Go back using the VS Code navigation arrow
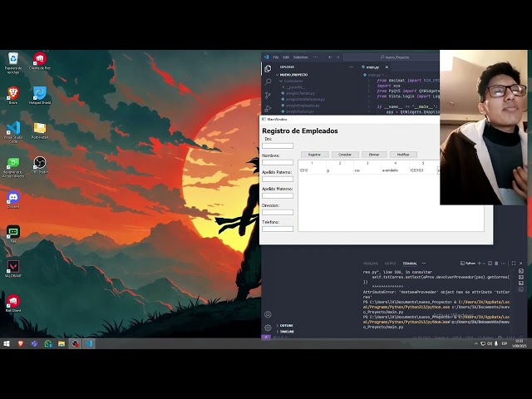This screenshot has width=532, height=399. (x=330, y=57)
